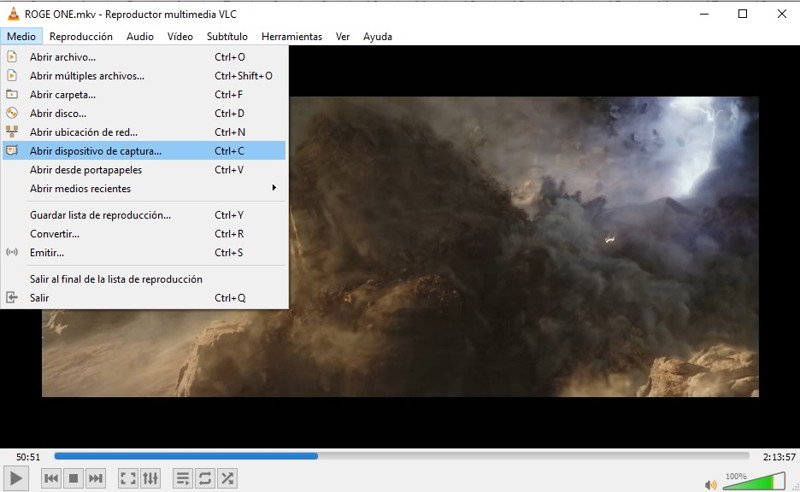Toggle random shuffle playback
This screenshot has height=492, width=800.
(227, 479)
